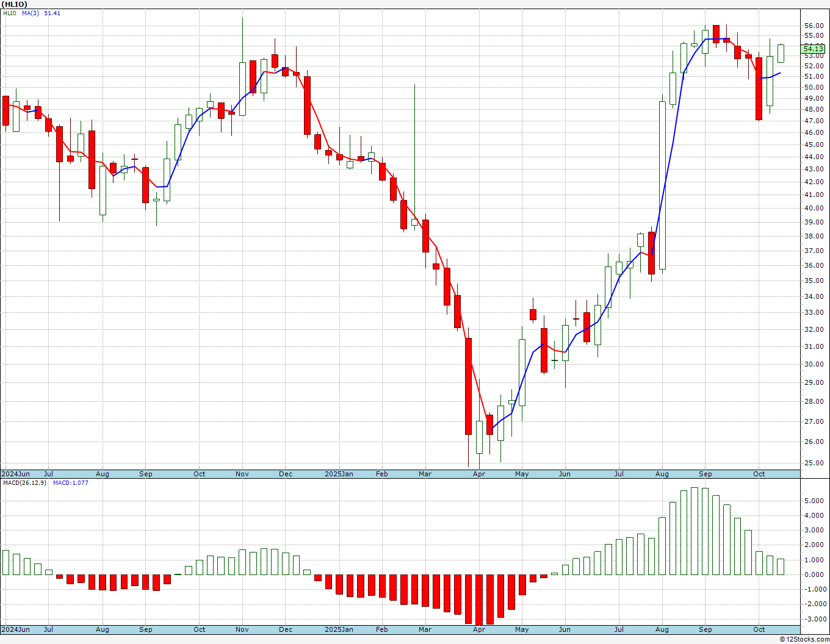The width and height of the screenshot is (830, 644).
Task: Click the 45.00 price axis label
Action: coord(814,145)
